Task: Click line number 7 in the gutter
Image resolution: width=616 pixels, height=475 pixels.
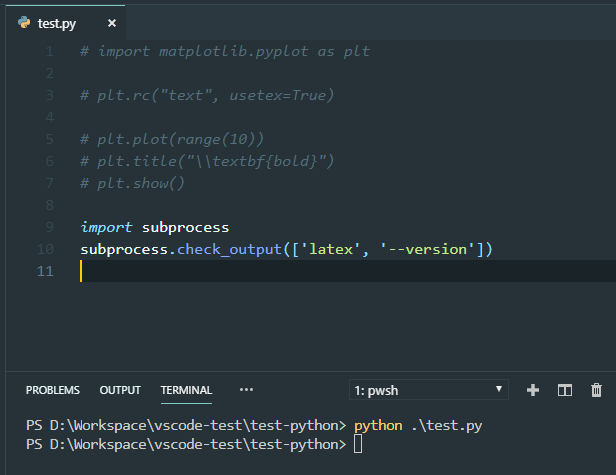Action: [50, 183]
